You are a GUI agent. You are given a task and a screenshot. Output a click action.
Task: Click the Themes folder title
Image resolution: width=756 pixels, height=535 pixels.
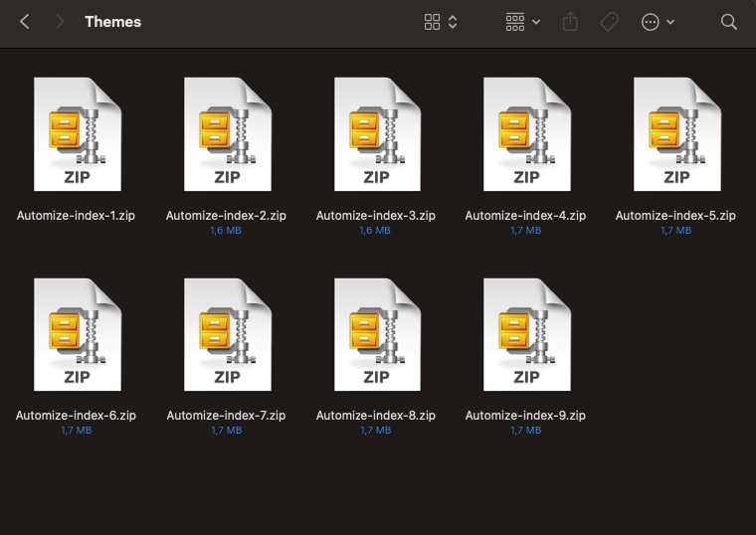click(x=112, y=22)
